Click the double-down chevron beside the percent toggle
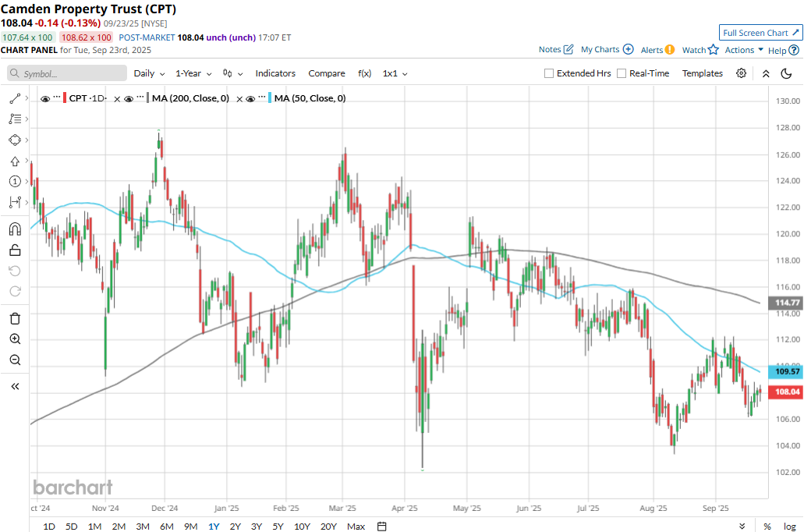The height and width of the screenshot is (532, 804). (x=742, y=527)
